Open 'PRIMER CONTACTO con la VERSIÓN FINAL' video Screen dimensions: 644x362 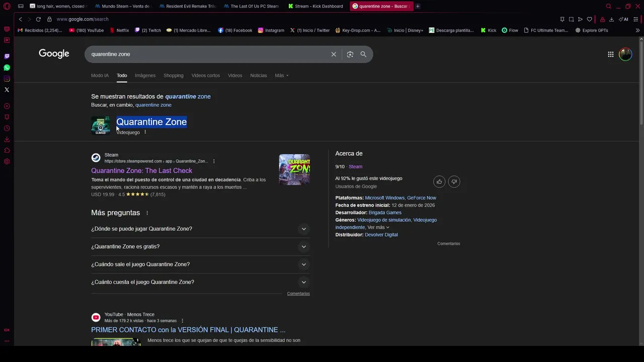(188, 330)
